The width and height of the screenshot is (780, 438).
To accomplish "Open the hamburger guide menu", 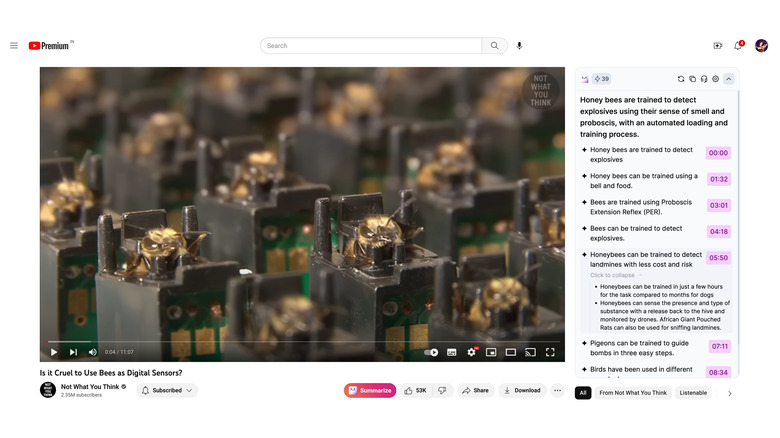I will (14, 45).
